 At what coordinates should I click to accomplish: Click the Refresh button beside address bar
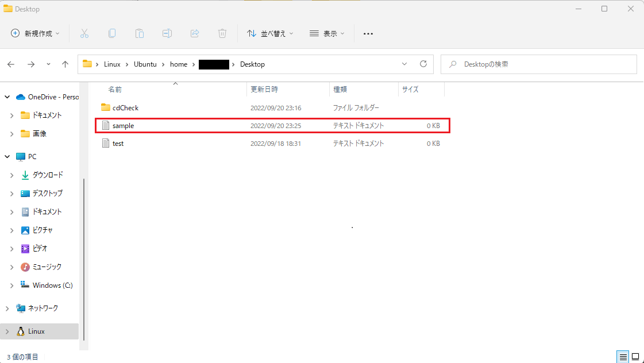423,64
